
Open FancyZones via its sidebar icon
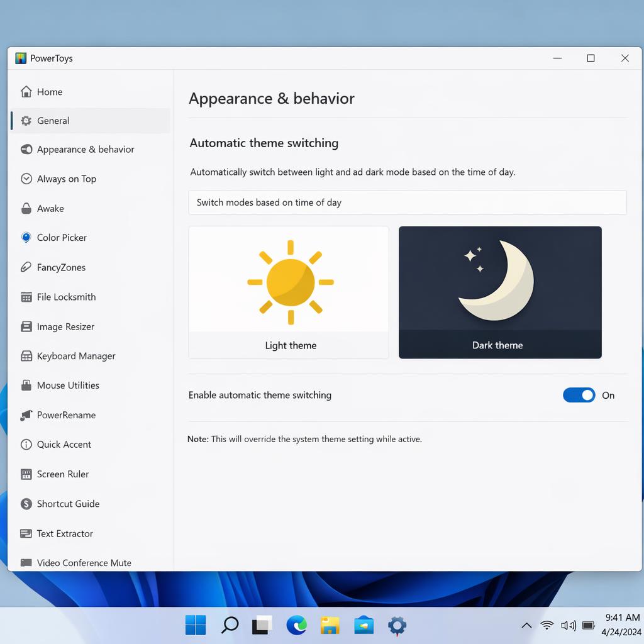(26, 267)
